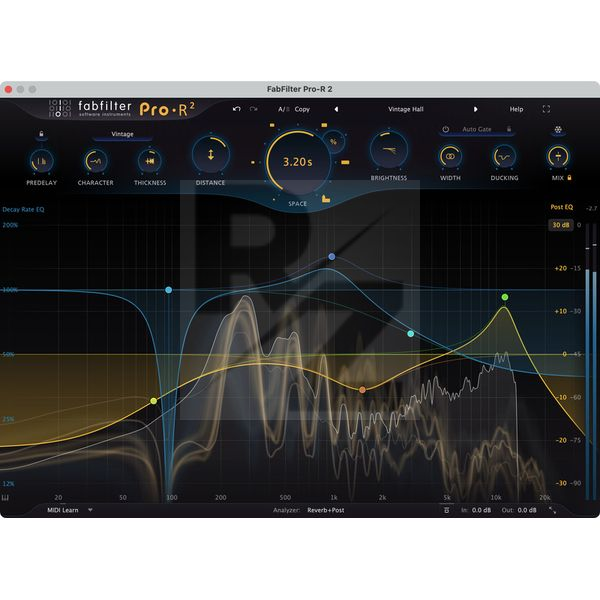Select the green Post EQ band dot near 10k
Screen dimensions: 600x600
click(505, 297)
